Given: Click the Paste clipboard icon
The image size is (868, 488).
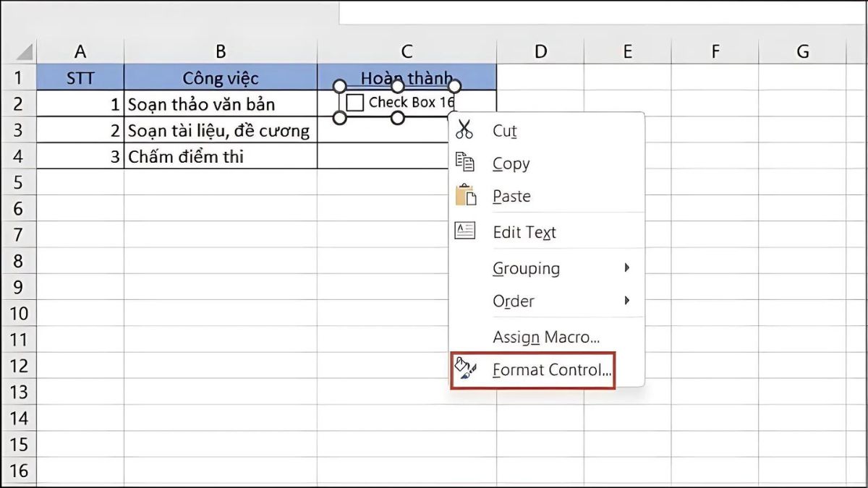Looking at the screenshot, I should click(465, 195).
